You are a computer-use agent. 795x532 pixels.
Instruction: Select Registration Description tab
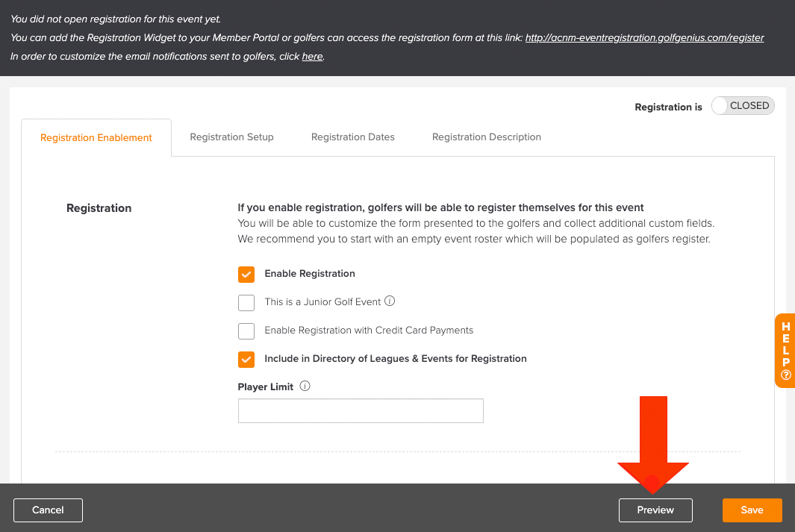tap(486, 137)
